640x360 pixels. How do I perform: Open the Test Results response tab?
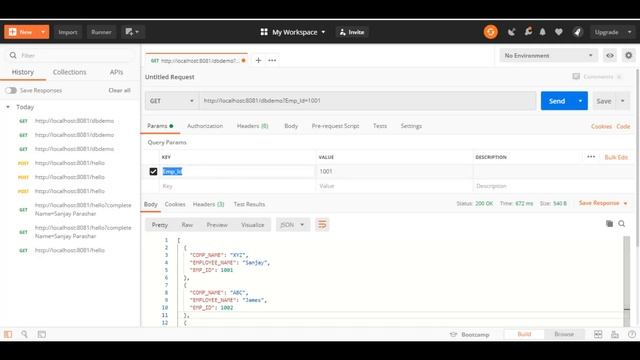[x=249, y=204]
